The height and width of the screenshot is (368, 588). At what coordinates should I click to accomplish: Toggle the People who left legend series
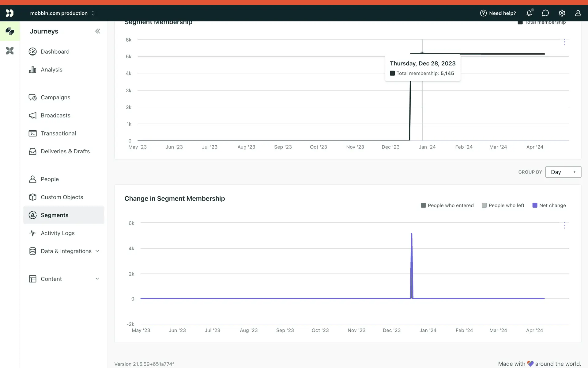(503, 205)
